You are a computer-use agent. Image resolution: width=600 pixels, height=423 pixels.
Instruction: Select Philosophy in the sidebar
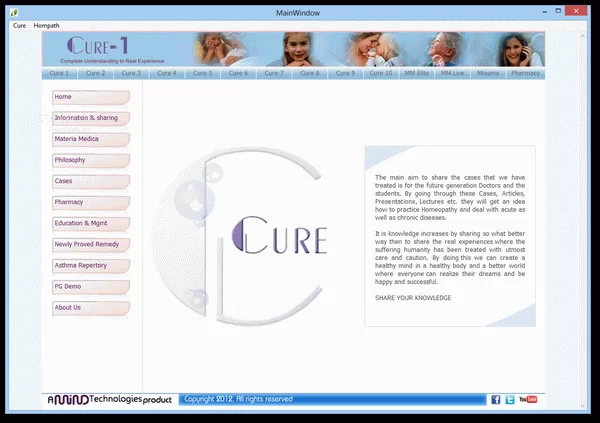click(90, 160)
